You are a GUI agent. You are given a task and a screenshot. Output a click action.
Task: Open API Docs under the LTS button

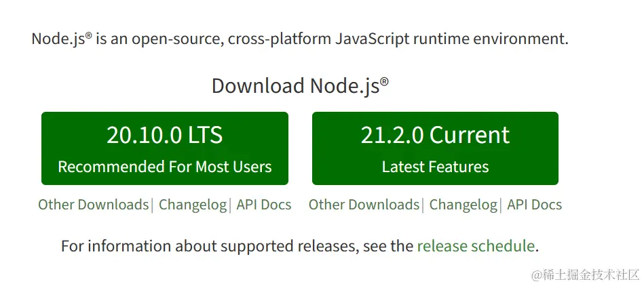pos(264,205)
